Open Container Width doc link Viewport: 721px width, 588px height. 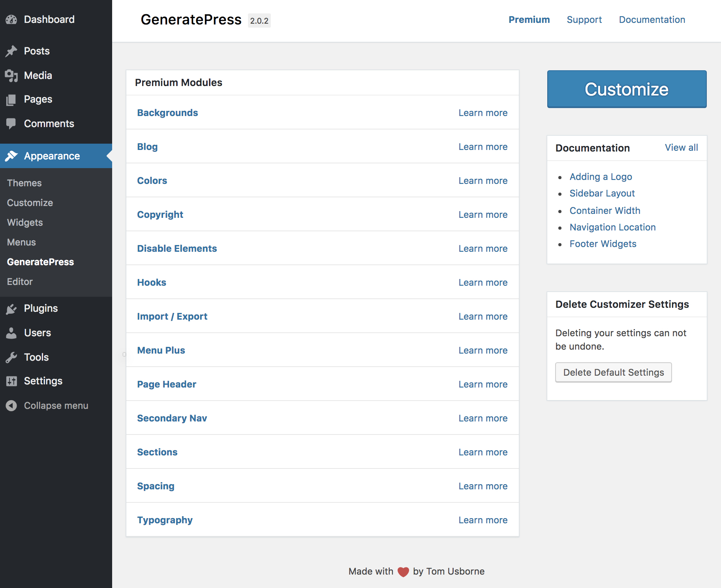click(x=605, y=211)
